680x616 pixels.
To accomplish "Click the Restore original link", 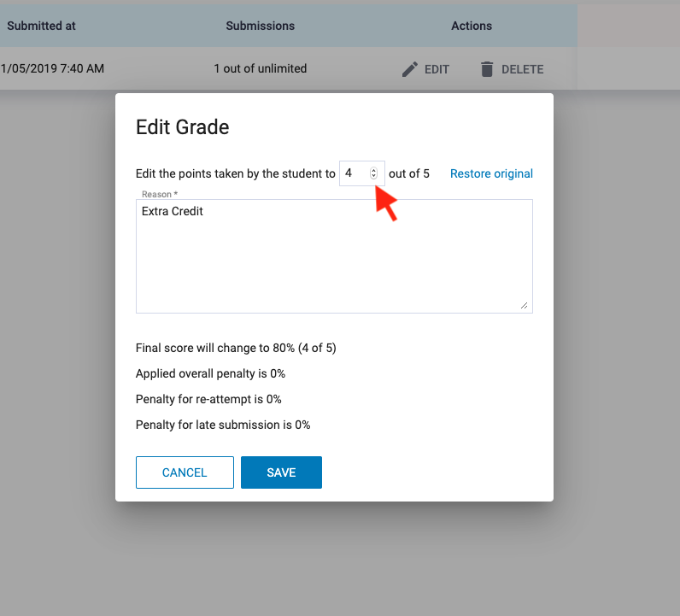I will tap(491, 173).
